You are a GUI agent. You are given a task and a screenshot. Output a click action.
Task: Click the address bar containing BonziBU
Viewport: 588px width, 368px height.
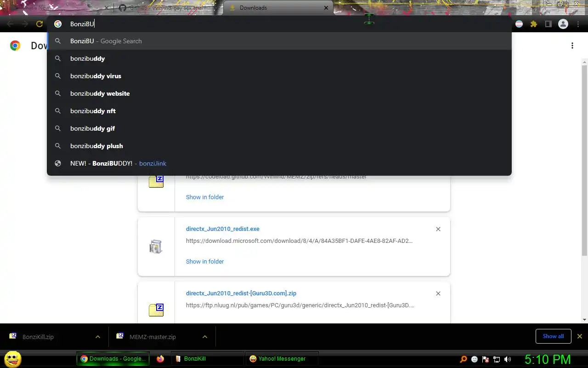pyautogui.click(x=279, y=24)
